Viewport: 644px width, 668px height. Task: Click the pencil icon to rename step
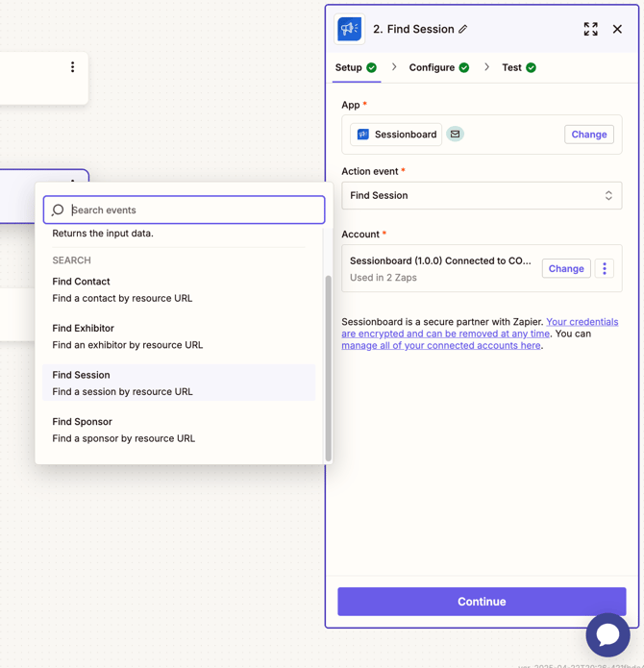pyautogui.click(x=463, y=29)
